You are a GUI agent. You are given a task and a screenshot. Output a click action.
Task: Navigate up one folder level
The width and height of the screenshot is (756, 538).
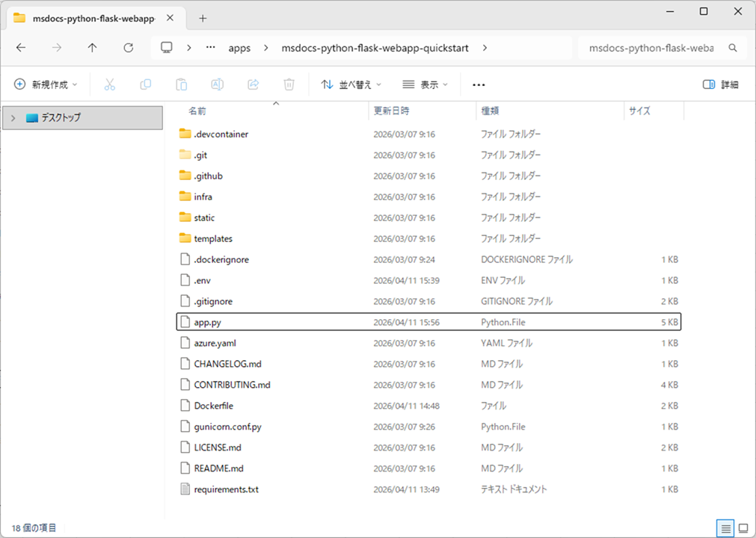(91, 47)
